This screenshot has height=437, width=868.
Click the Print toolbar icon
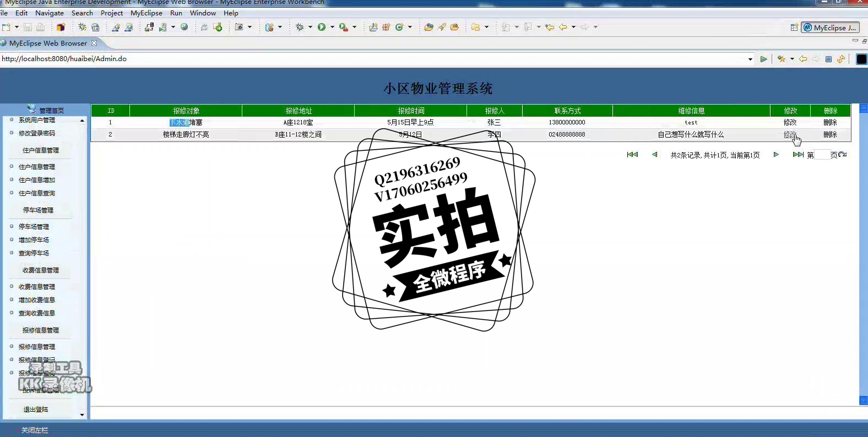coord(41,27)
